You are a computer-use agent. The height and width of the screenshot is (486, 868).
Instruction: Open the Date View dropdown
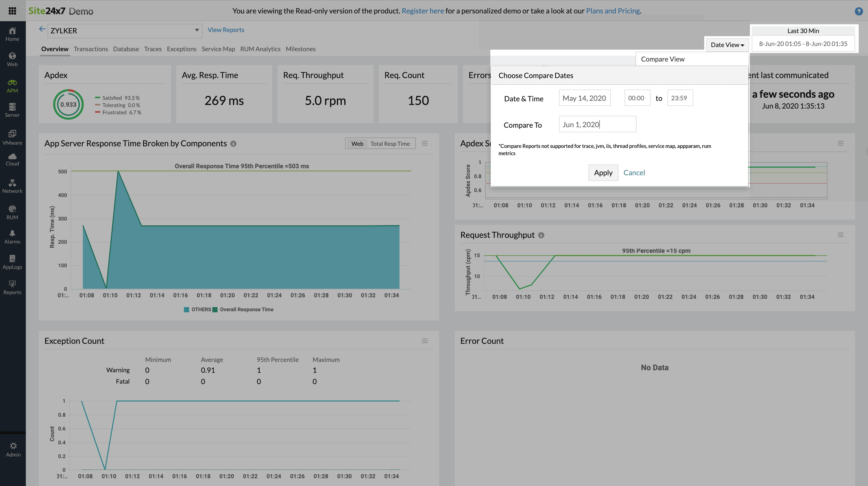[x=727, y=44]
